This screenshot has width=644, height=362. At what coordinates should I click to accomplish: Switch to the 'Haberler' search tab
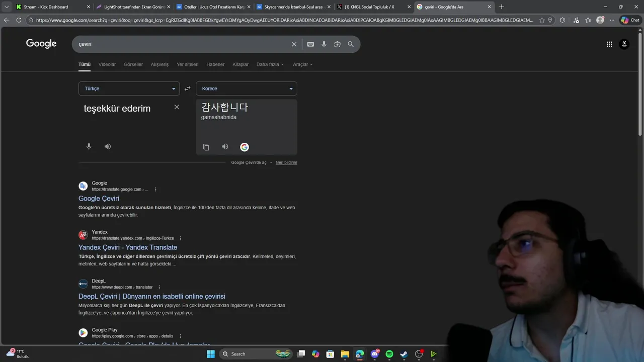point(215,64)
